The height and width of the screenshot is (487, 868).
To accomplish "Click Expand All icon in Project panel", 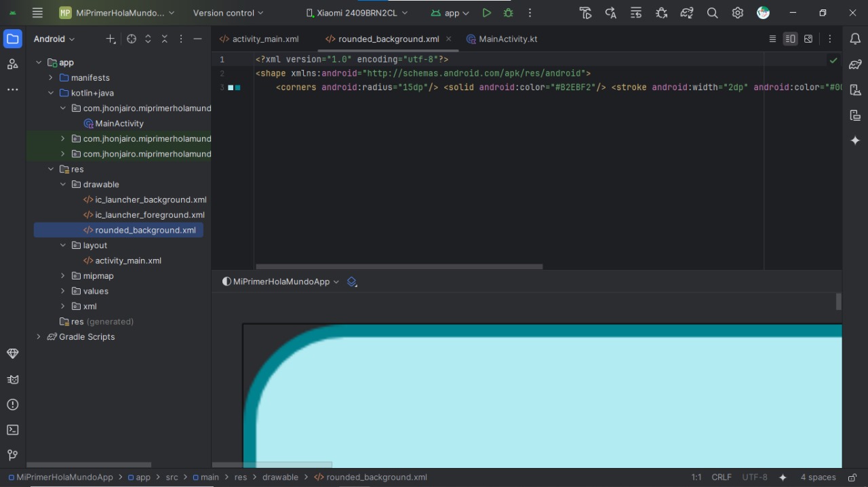I will 148,39.
